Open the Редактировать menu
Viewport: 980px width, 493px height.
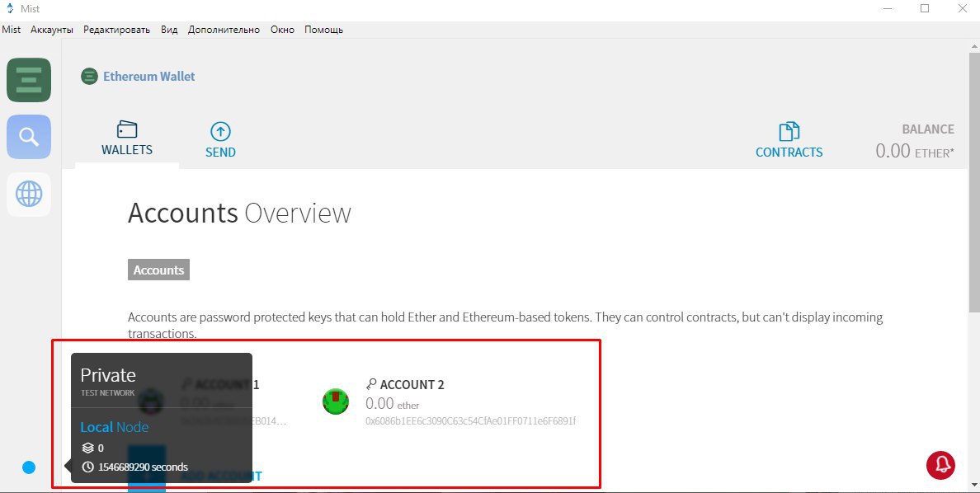117,30
